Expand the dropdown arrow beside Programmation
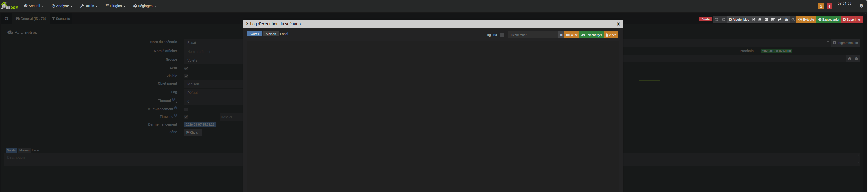 [828, 42]
